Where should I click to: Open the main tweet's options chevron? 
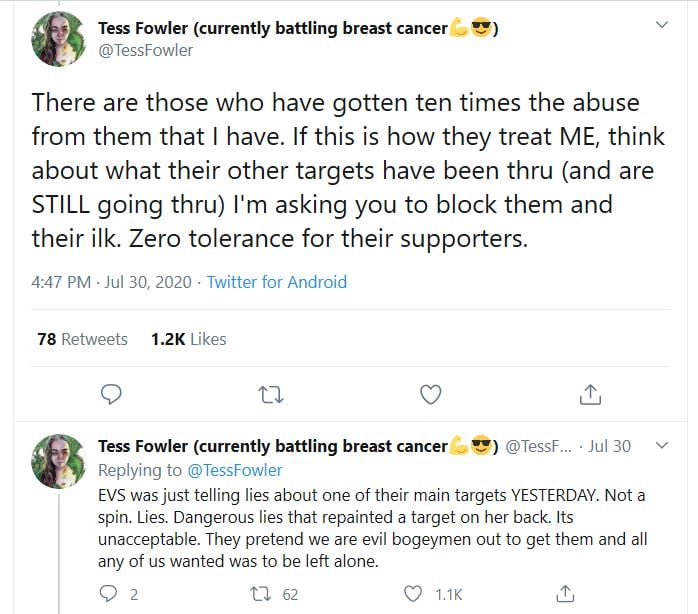tap(661, 24)
